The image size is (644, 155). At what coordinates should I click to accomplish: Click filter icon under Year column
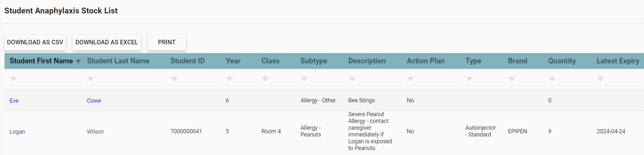(x=229, y=79)
